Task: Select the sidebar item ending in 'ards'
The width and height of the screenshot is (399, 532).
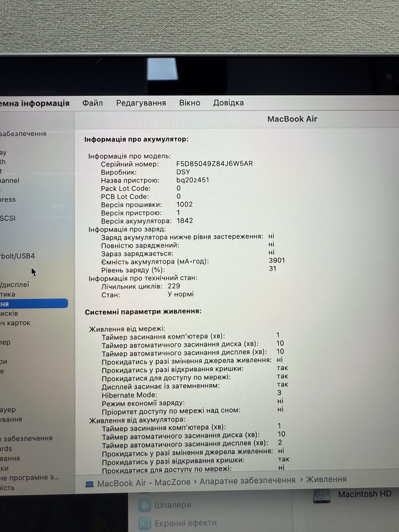Action: pos(6,448)
